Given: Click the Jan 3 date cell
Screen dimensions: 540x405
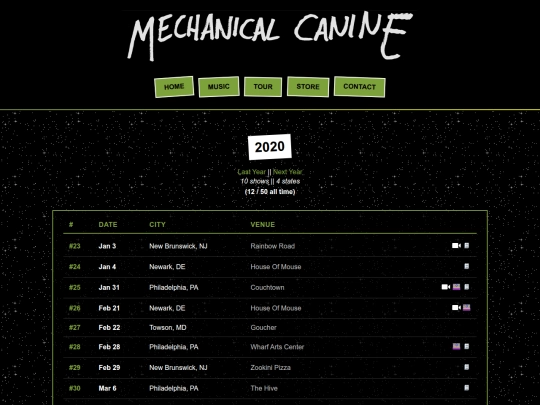Looking at the screenshot, I should tap(107, 246).
